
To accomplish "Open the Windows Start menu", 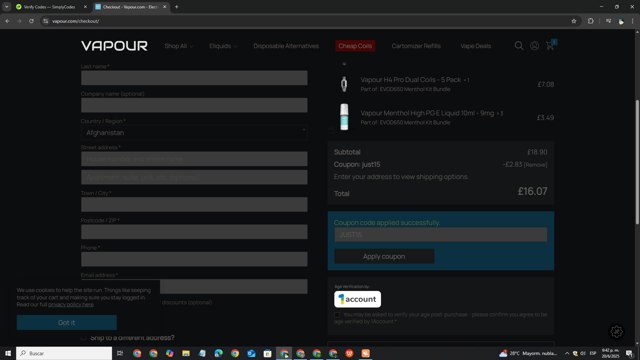I will tap(8, 353).
